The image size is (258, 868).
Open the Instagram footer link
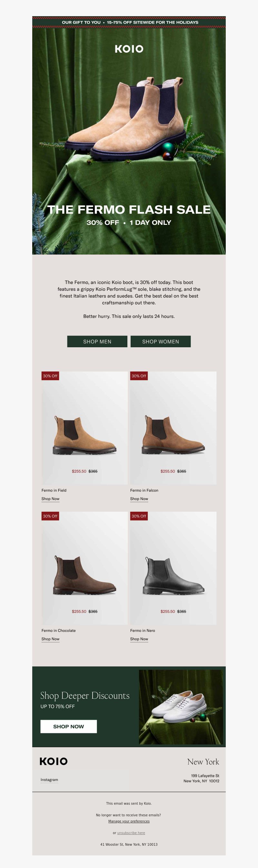49,780
